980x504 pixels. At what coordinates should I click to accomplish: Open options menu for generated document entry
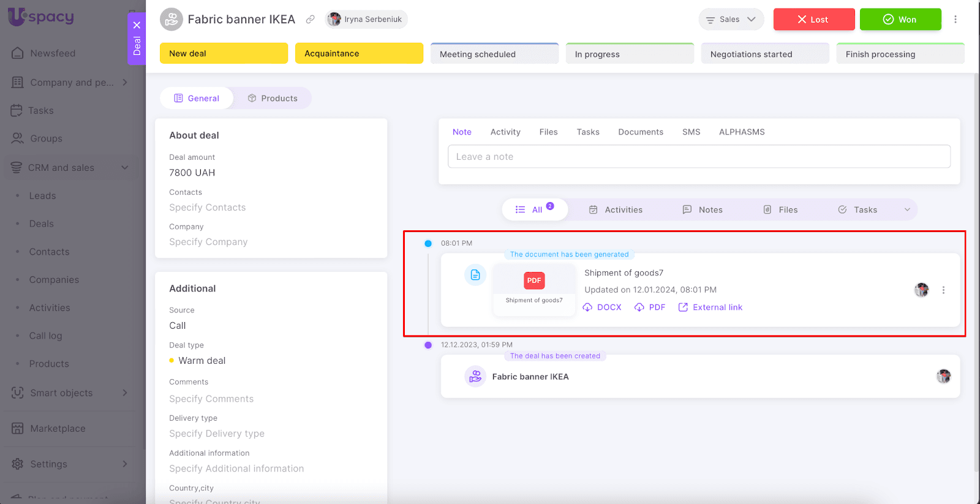pyautogui.click(x=943, y=290)
